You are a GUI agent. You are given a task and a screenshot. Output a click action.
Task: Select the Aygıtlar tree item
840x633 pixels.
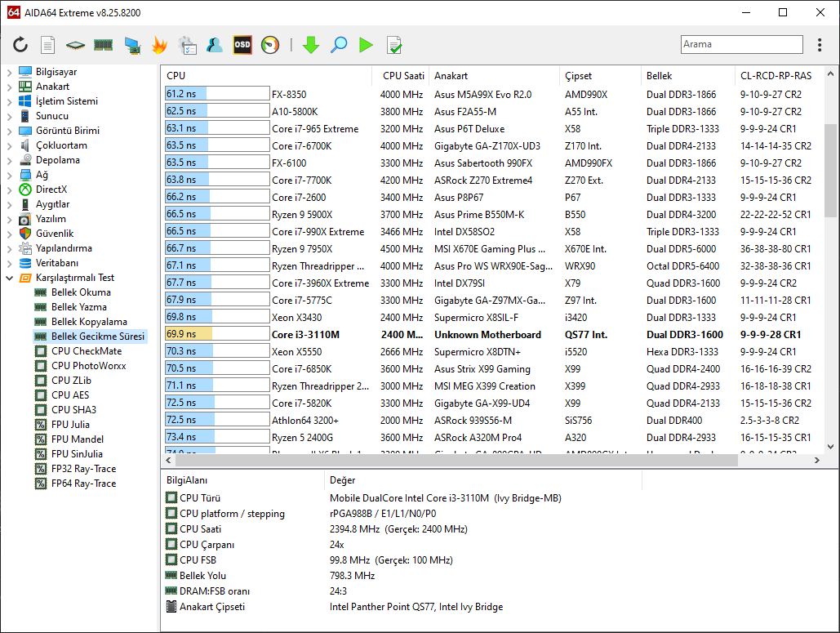pyautogui.click(x=52, y=204)
